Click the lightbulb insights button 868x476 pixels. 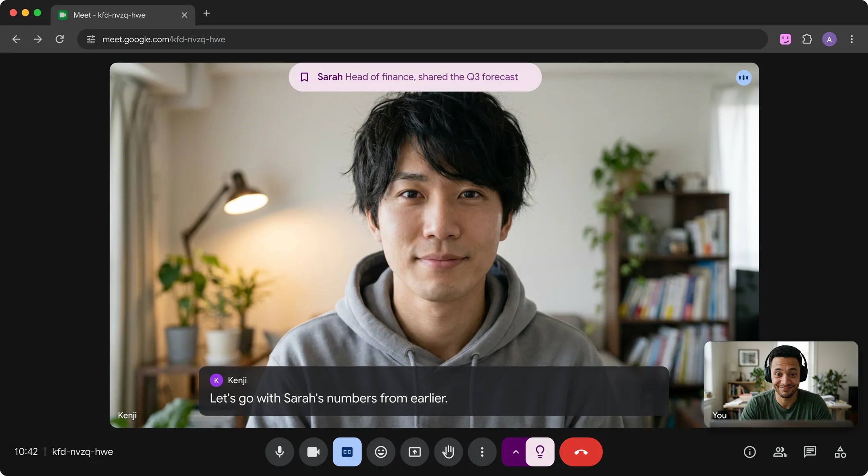click(x=540, y=452)
